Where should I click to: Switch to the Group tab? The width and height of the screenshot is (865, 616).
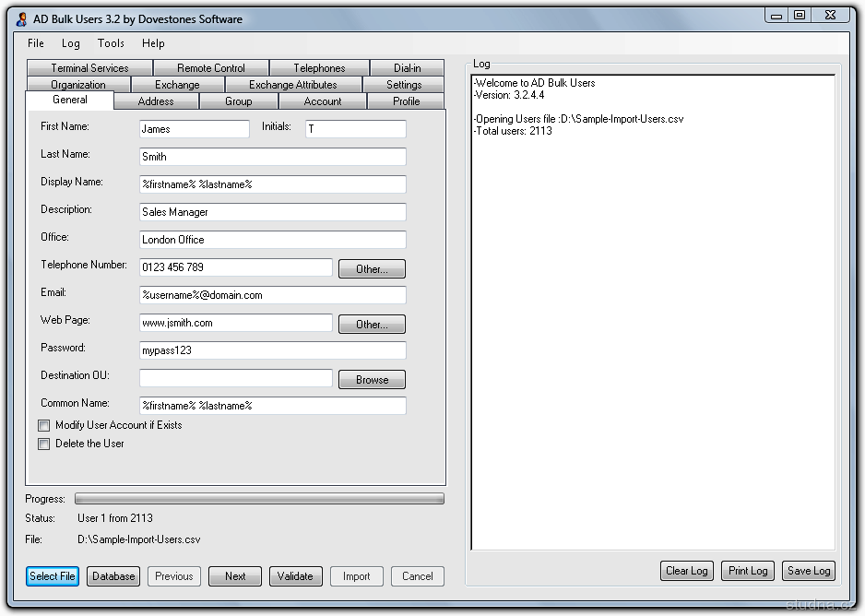tap(238, 101)
